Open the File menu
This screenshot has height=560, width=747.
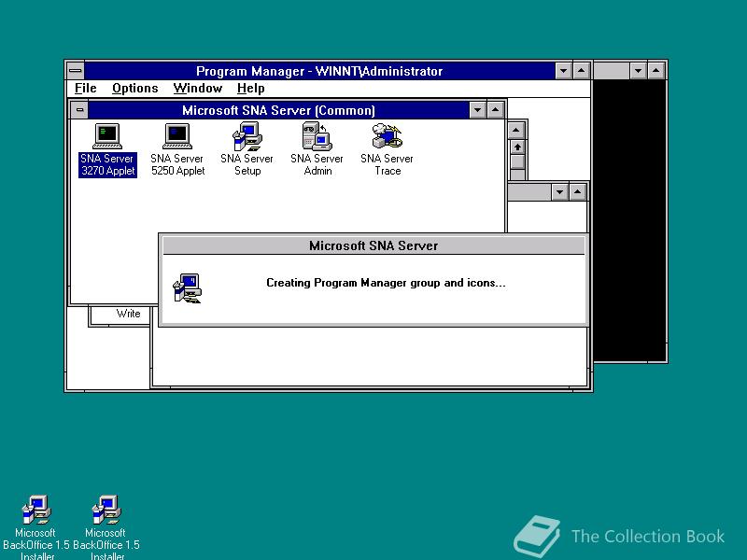coord(86,89)
